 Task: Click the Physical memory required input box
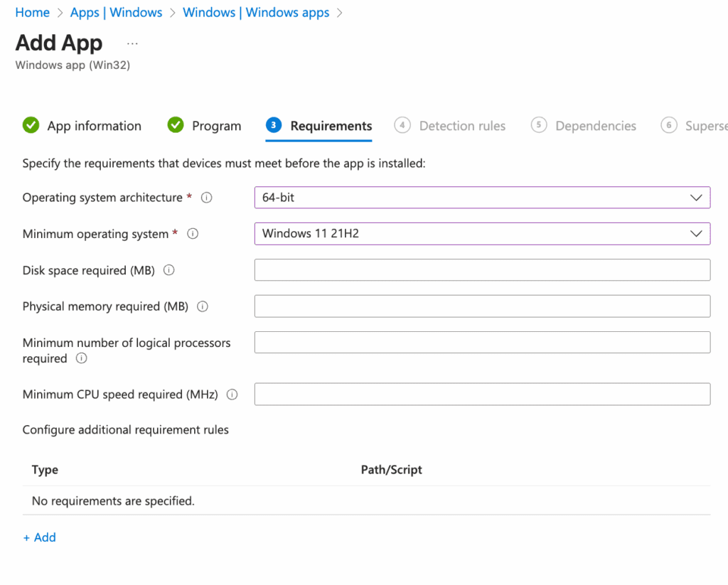pyautogui.click(x=482, y=306)
